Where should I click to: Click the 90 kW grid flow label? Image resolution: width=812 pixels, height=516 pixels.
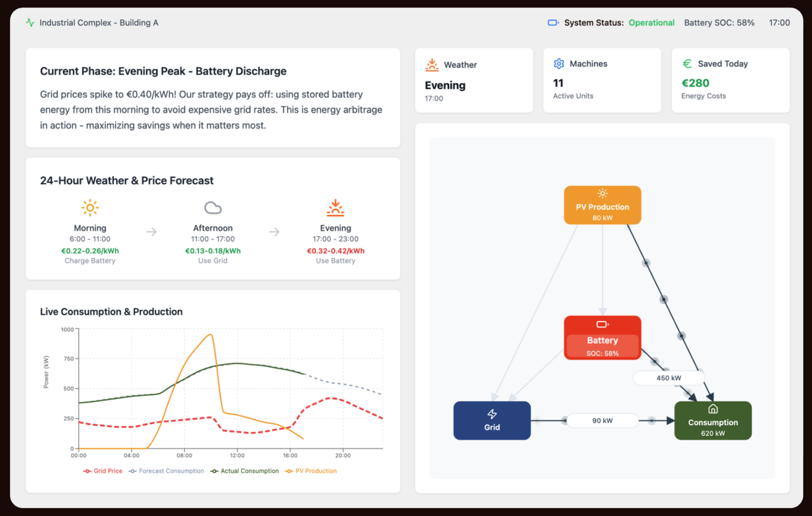602,421
